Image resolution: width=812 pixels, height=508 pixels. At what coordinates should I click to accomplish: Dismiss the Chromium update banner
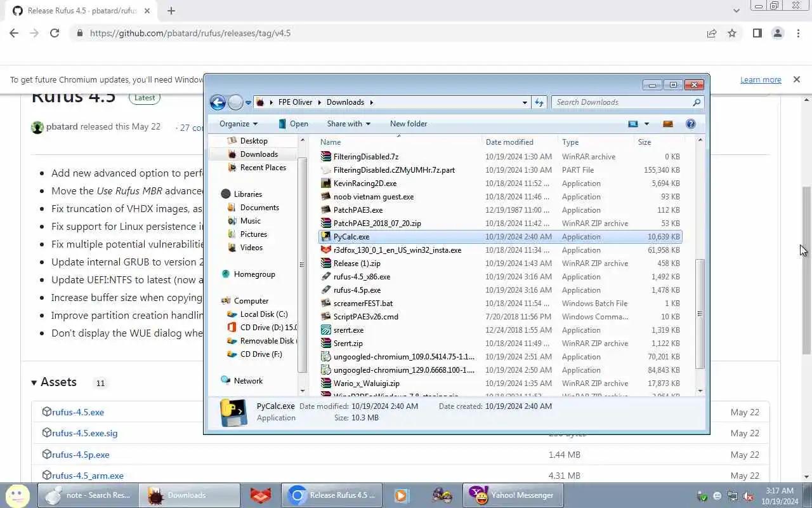pos(796,80)
